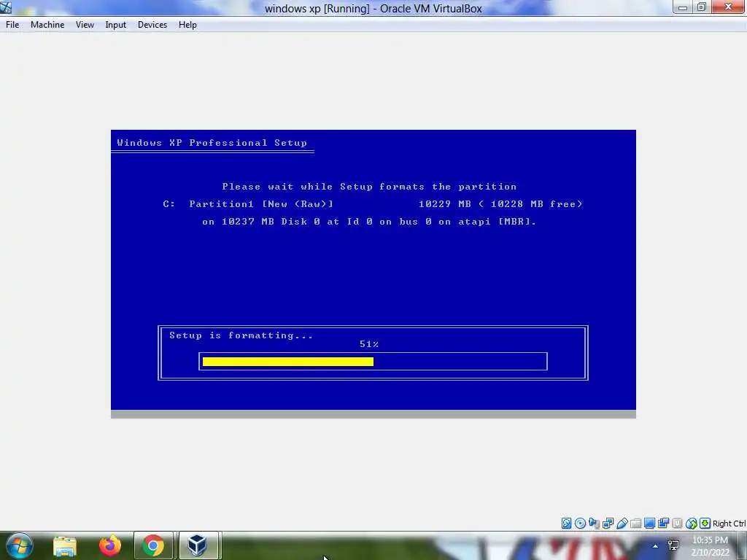This screenshot has width=747, height=560.
Task: Click the 51% progress label
Action: (x=369, y=344)
